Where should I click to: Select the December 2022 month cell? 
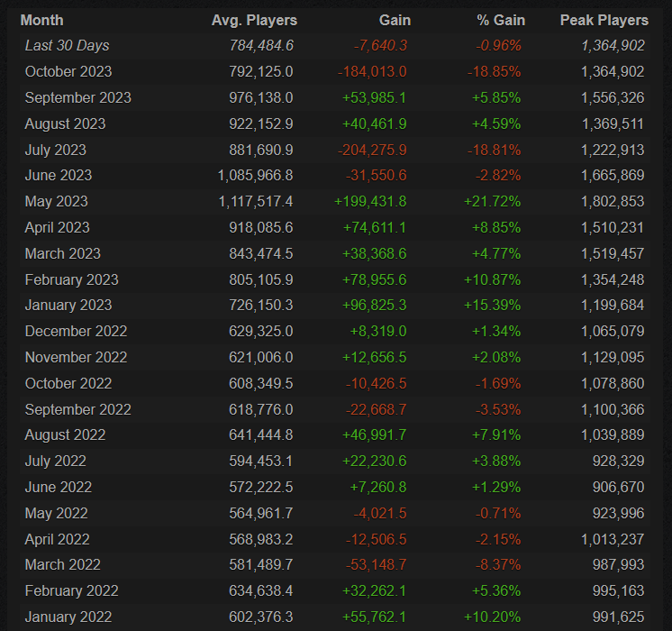click(x=76, y=332)
